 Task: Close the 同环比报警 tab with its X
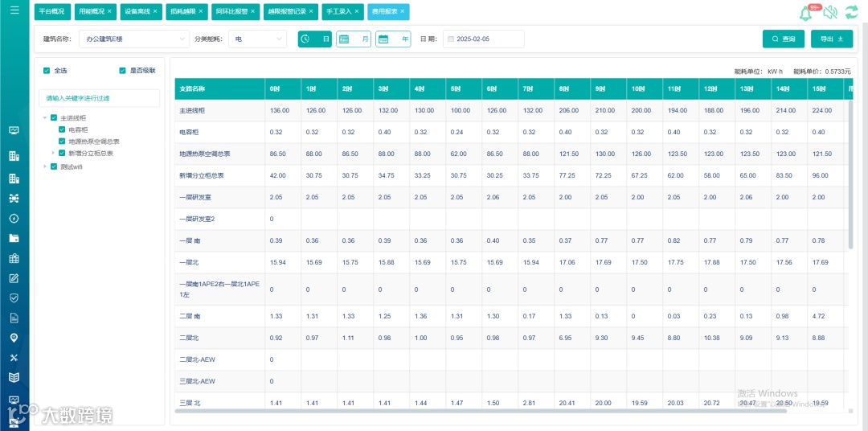(252, 11)
